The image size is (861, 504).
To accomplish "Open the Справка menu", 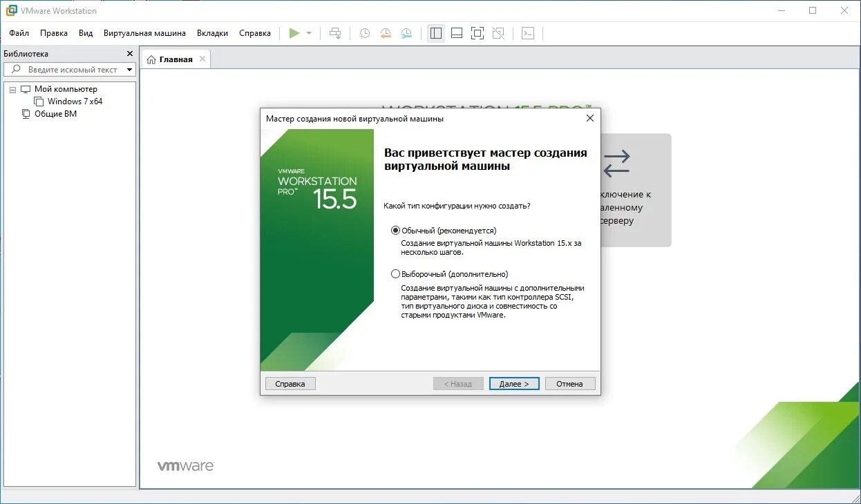I will click(255, 33).
